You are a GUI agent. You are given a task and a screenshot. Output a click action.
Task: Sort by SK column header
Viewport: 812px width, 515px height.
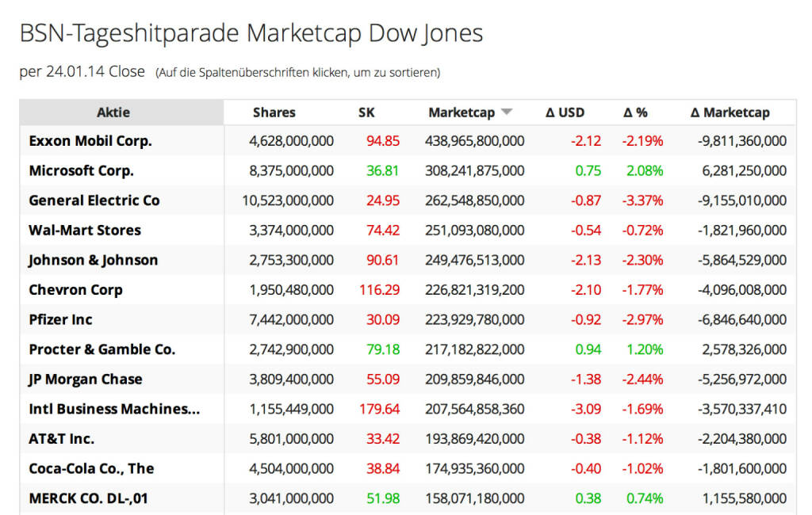click(366, 113)
